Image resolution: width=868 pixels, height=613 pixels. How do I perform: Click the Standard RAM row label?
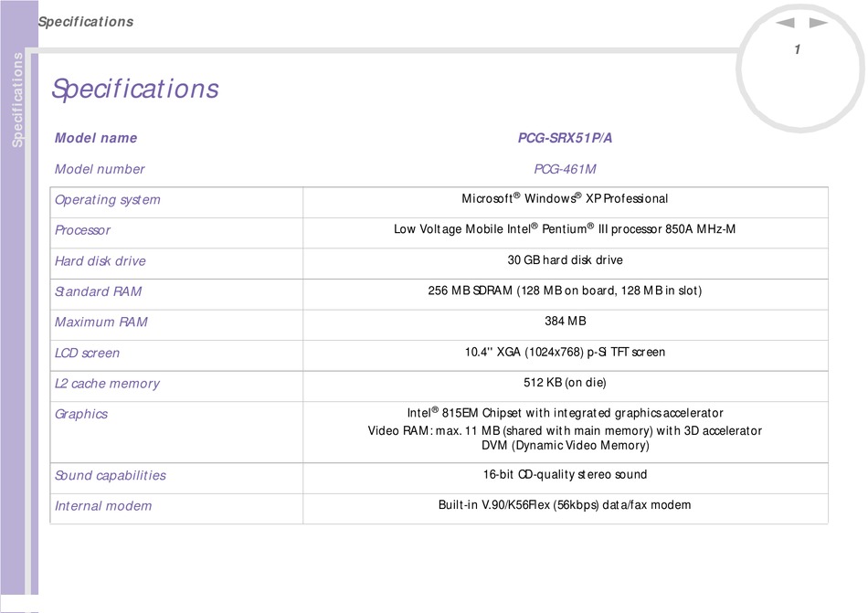[98, 291]
